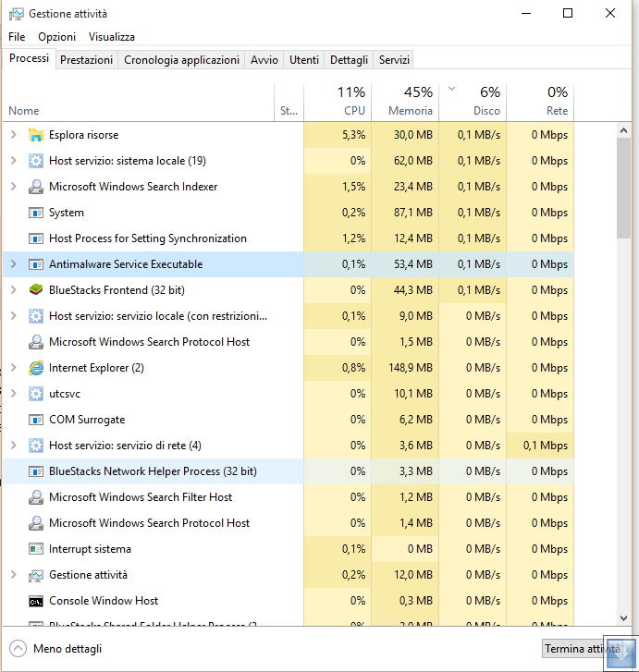Click the Antimalware Service Executable icon
Image resolution: width=639 pixels, height=672 pixels.
pyautogui.click(x=36, y=264)
